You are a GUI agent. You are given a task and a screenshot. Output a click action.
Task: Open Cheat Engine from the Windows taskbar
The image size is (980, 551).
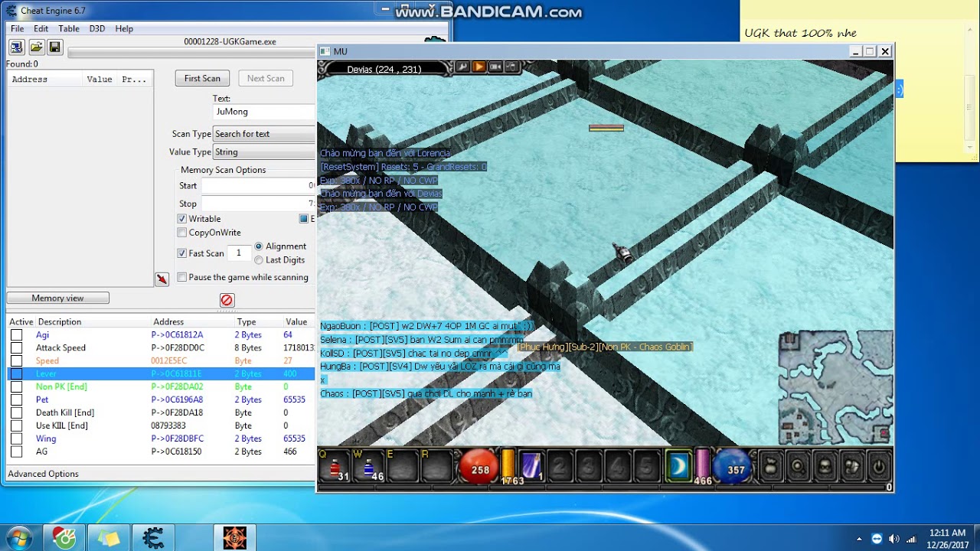153,538
